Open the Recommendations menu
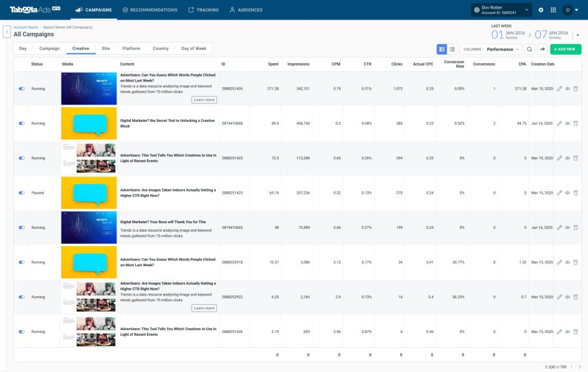Image resolution: width=588 pixels, height=372 pixels. [150, 10]
